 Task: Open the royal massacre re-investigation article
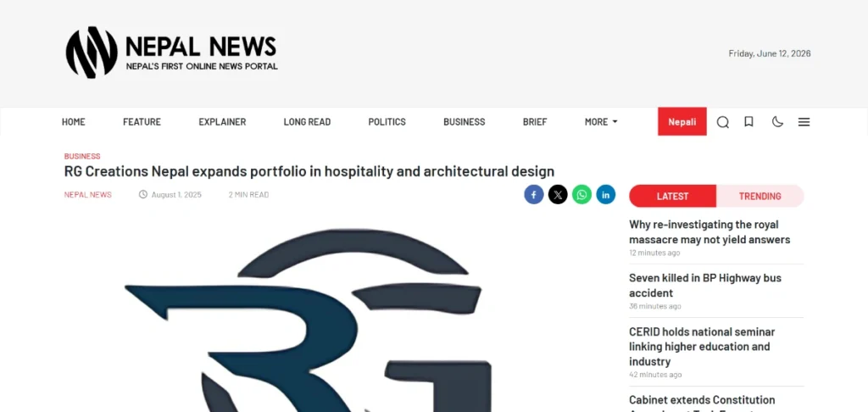tap(709, 232)
